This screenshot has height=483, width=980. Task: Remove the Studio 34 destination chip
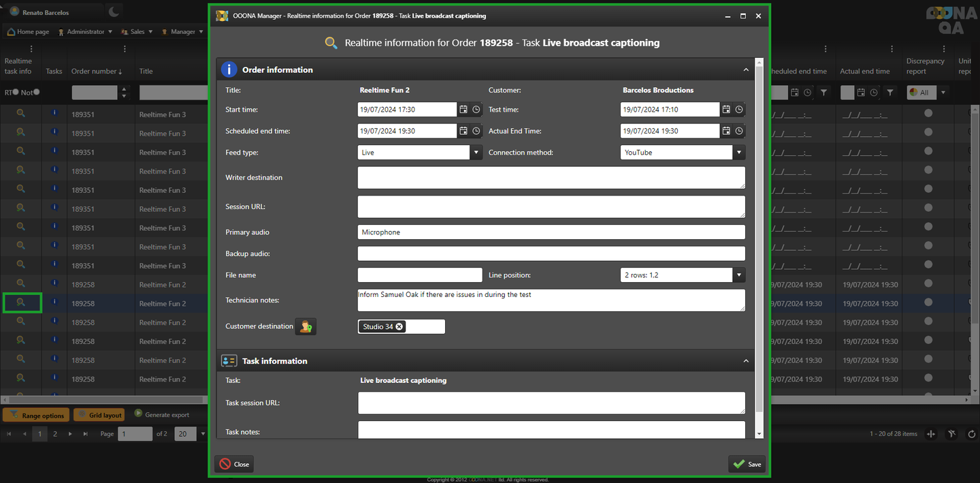click(399, 327)
